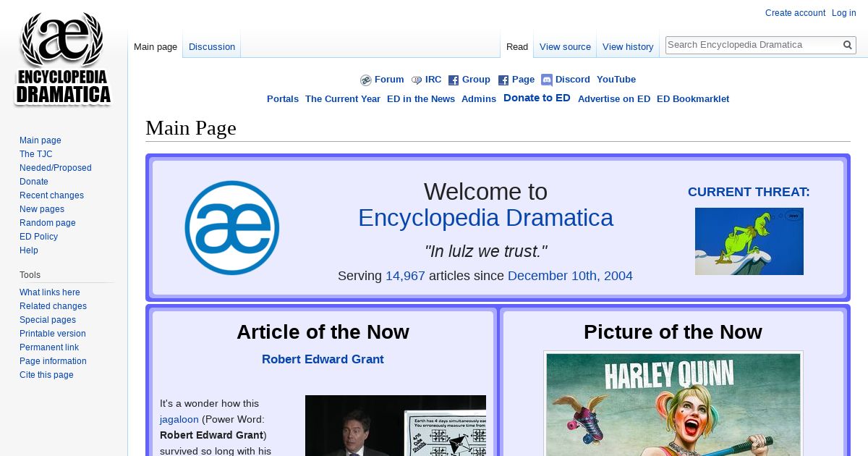Select the Read tab

pos(517,46)
